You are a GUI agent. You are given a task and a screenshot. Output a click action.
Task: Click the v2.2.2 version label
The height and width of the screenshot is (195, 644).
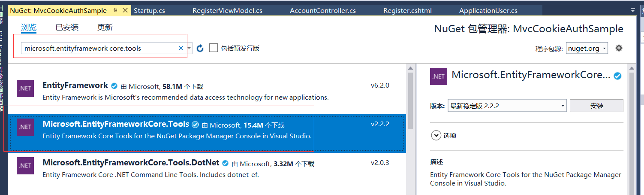click(x=380, y=124)
